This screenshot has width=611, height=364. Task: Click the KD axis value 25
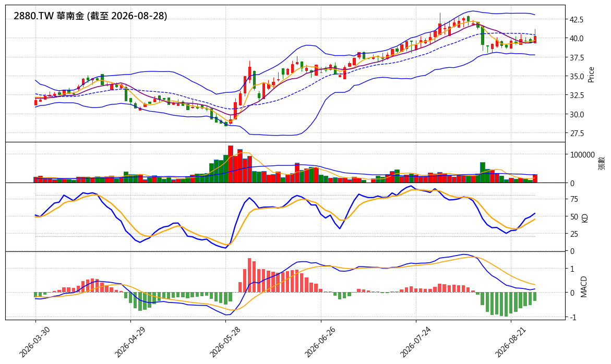pyautogui.click(x=573, y=234)
